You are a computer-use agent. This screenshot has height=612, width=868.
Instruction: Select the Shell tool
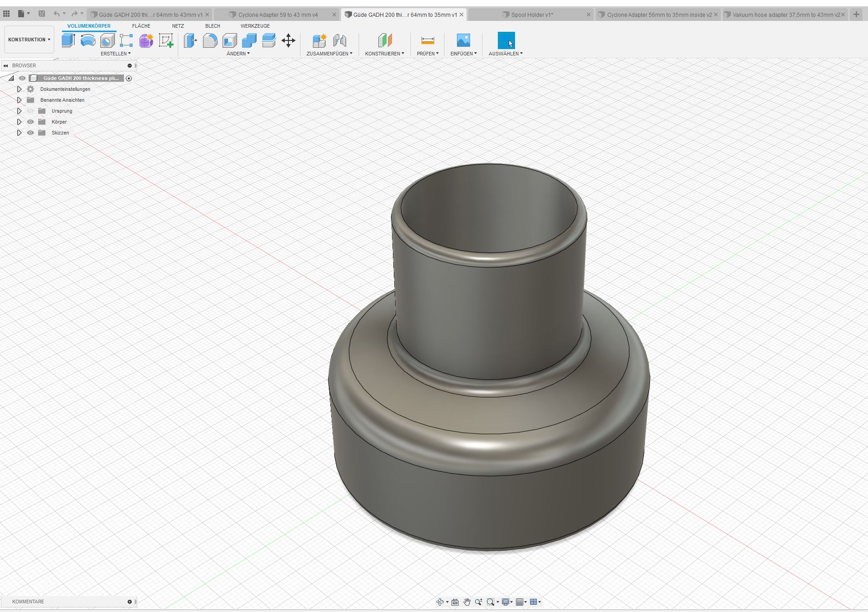(x=229, y=40)
